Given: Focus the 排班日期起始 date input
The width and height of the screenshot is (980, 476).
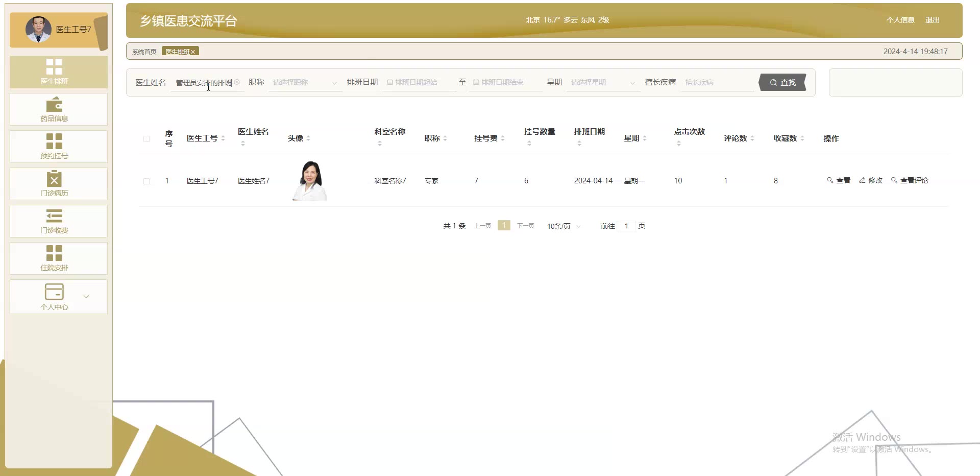Looking at the screenshot, I should (419, 82).
